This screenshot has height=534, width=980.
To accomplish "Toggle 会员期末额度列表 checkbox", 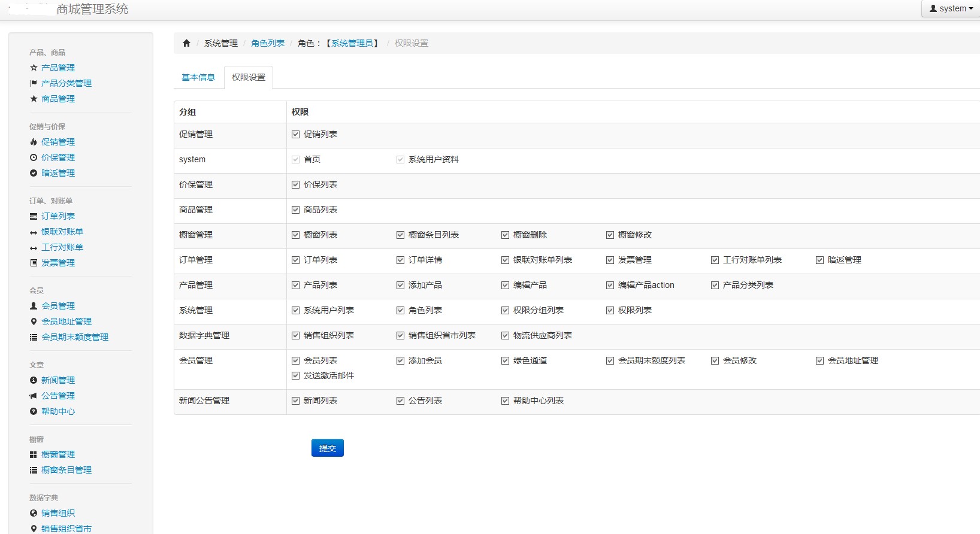I will coord(610,361).
